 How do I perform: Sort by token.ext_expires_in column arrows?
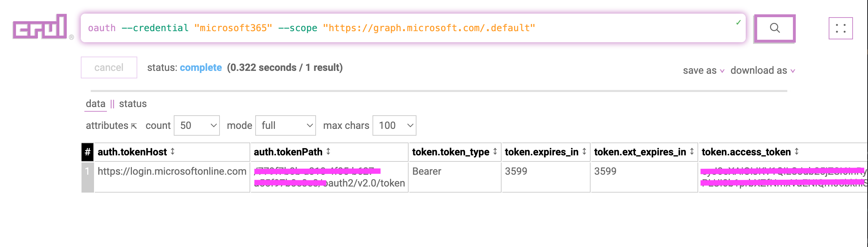[692, 152]
